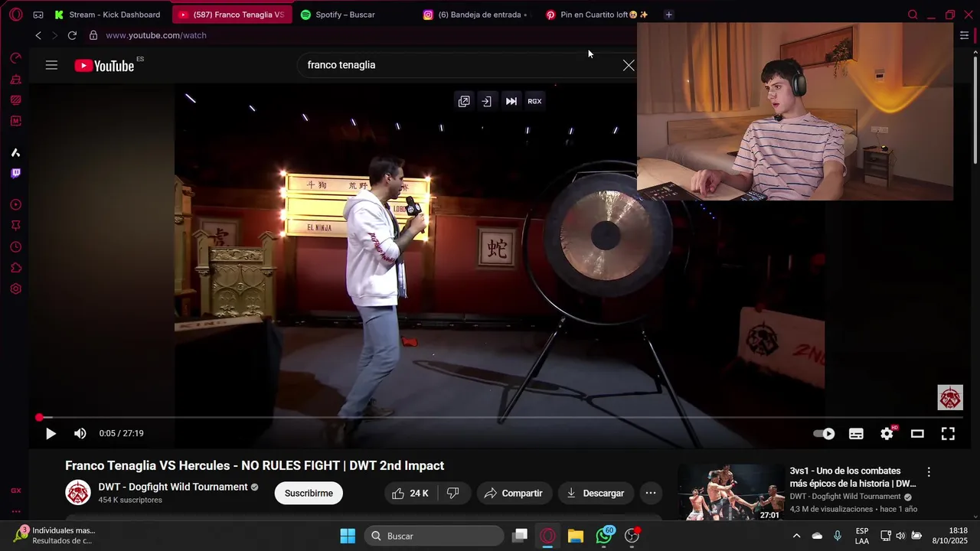Click the Suscribirme button
Viewport: 980px width, 551px height.
click(x=309, y=494)
